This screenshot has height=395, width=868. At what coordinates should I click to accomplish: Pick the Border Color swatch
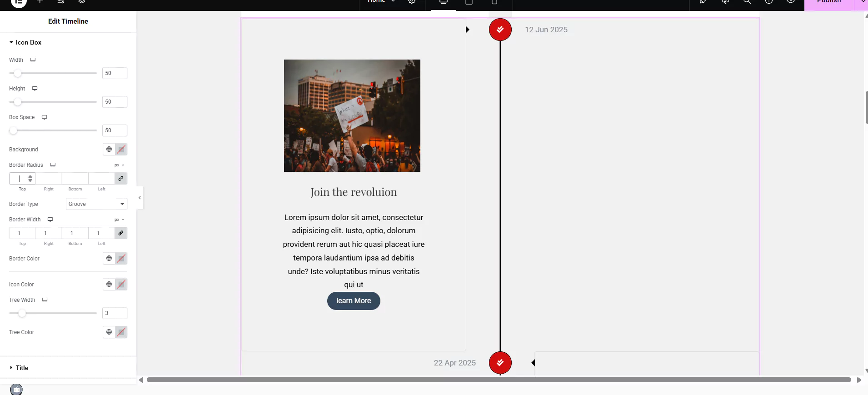[x=121, y=258]
